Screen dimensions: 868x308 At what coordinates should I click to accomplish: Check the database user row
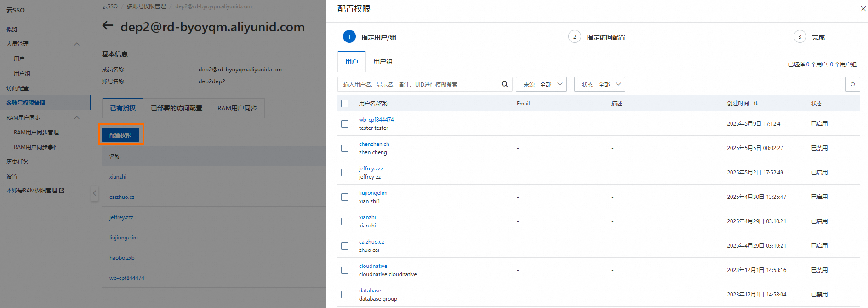tap(345, 295)
